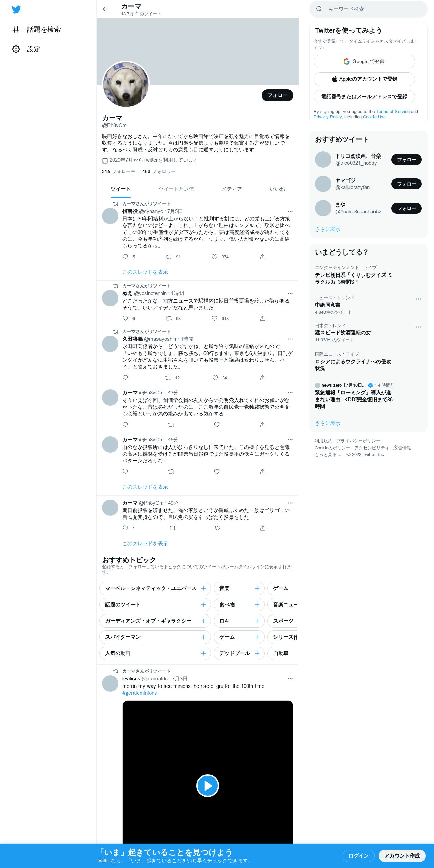Follow トリコ@映画 suggested account
Viewport: 434px width, 868px height.
406,160
